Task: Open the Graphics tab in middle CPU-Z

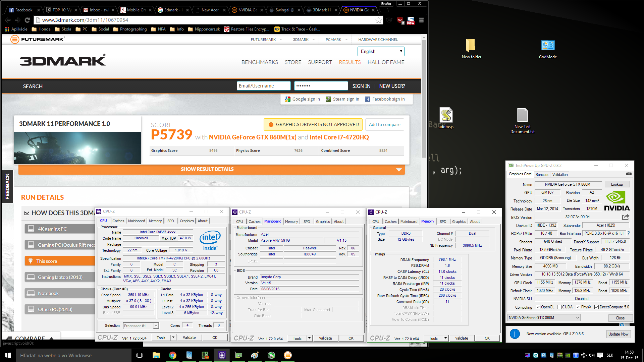Action: point(323,222)
